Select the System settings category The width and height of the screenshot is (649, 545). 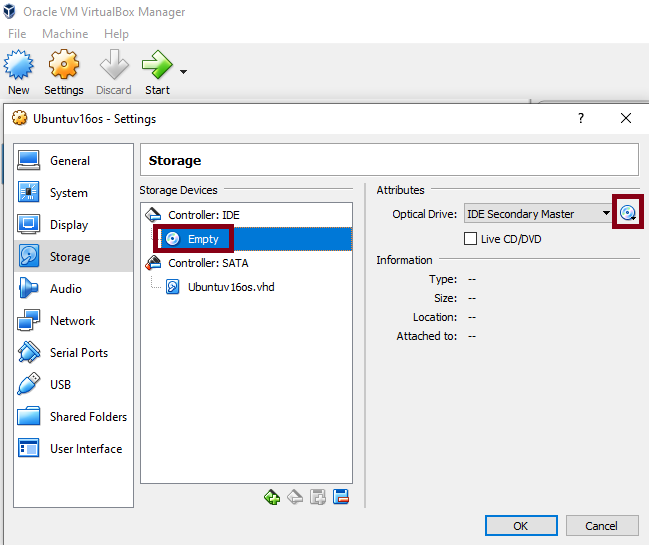click(x=74, y=193)
